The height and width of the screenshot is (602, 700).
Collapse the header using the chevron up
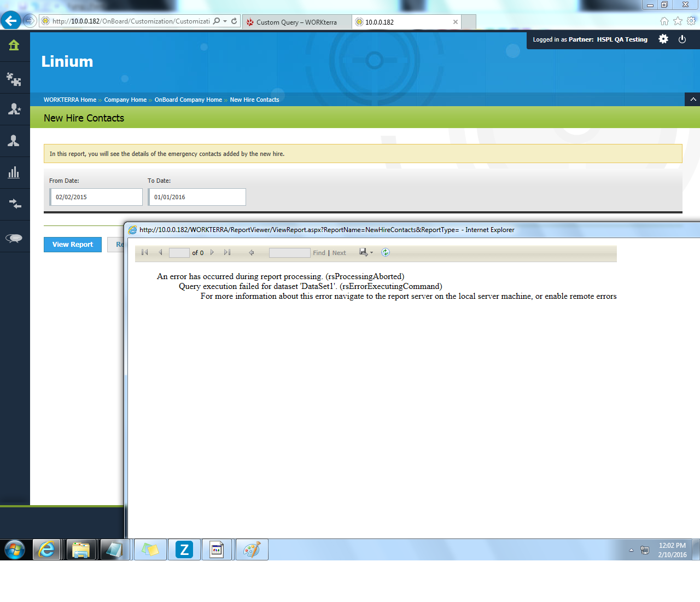[x=693, y=100]
